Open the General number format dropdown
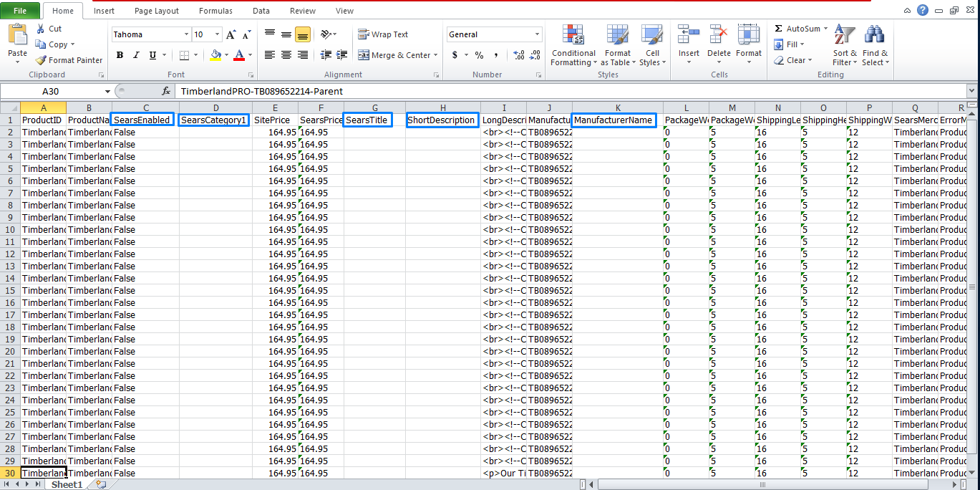This screenshot has height=490, width=980. coord(538,34)
